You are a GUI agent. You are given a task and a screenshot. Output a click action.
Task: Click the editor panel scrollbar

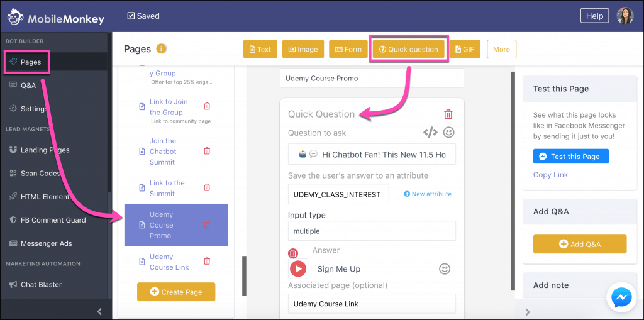tap(513, 180)
